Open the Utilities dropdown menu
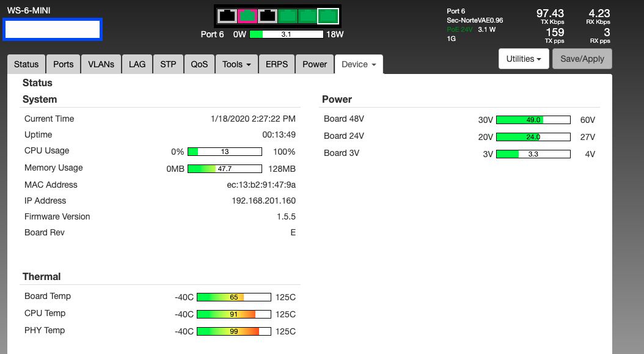The image size is (644, 354). tap(524, 59)
